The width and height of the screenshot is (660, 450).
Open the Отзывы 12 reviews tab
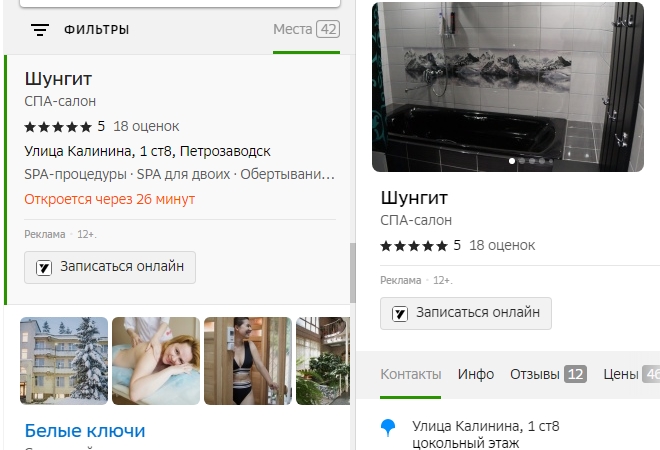[x=548, y=374]
